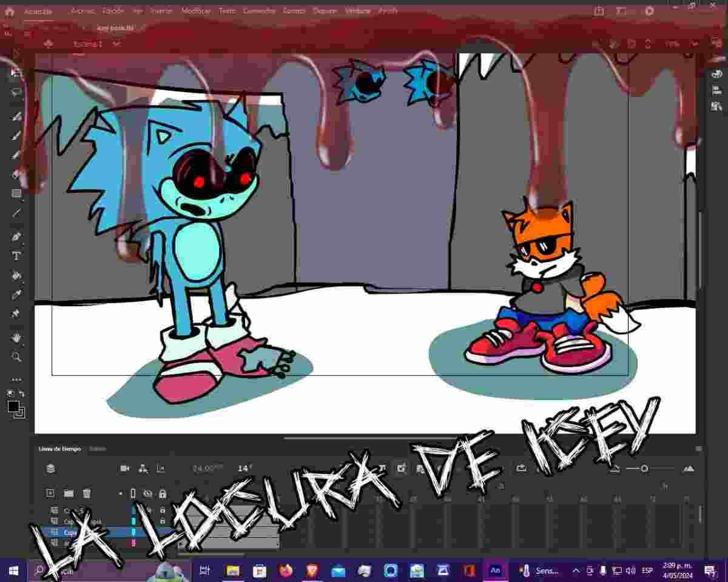Switch to the Salida tab

pyautogui.click(x=97, y=449)
